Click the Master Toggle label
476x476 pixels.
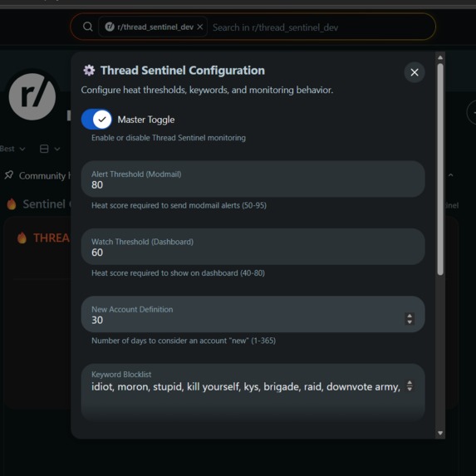pos(146,120)
